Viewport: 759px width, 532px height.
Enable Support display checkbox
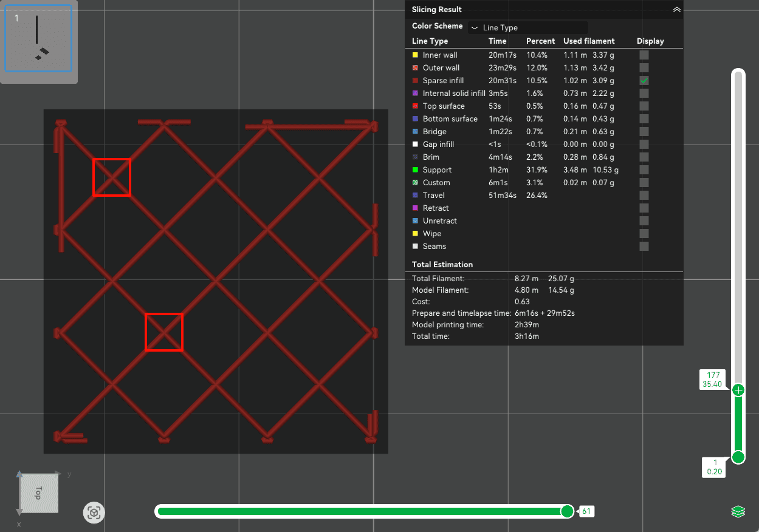click(644, 170)
